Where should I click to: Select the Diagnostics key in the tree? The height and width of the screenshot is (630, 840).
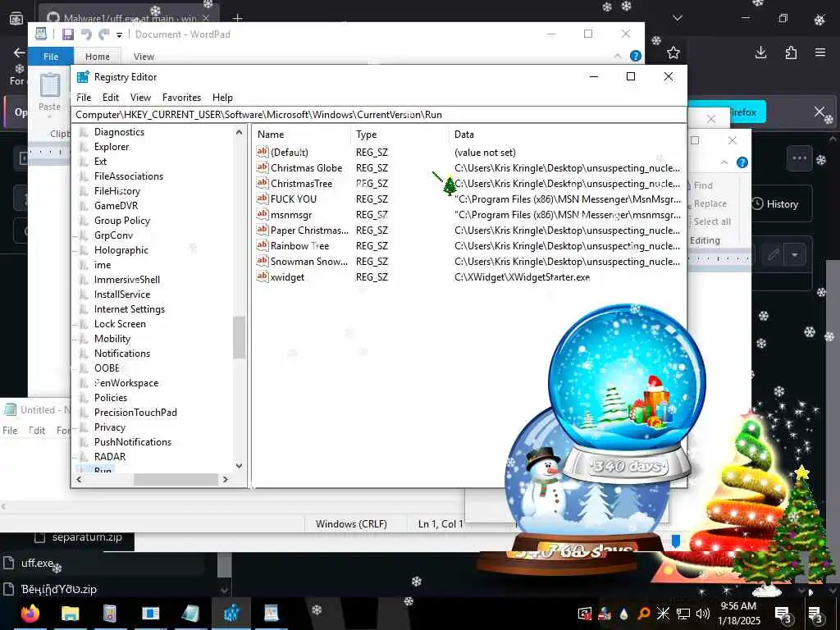119,132
